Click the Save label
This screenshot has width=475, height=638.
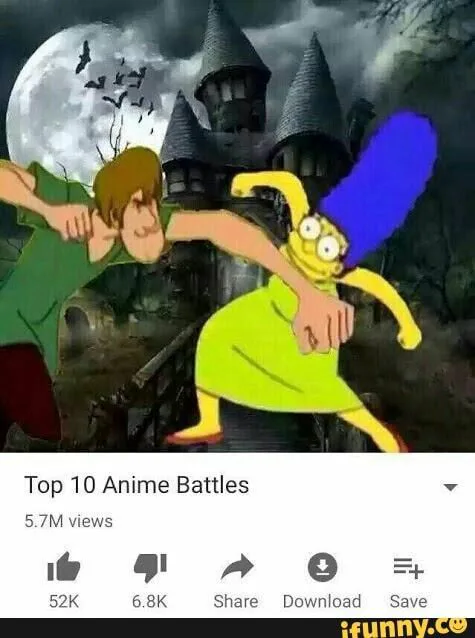pos(409,601)
